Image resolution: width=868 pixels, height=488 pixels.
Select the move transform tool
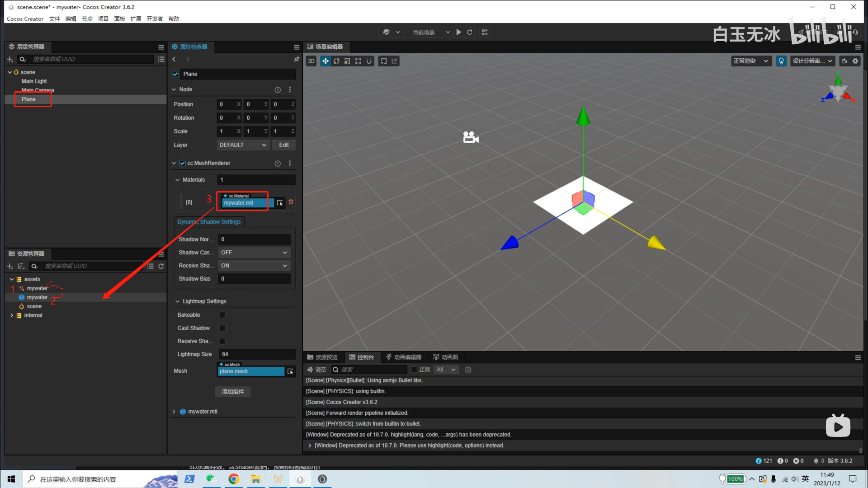point(325,61)
